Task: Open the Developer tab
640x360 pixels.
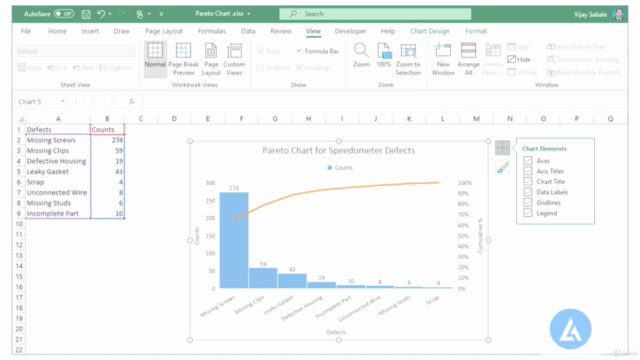Action: click(x=350, y=31)
